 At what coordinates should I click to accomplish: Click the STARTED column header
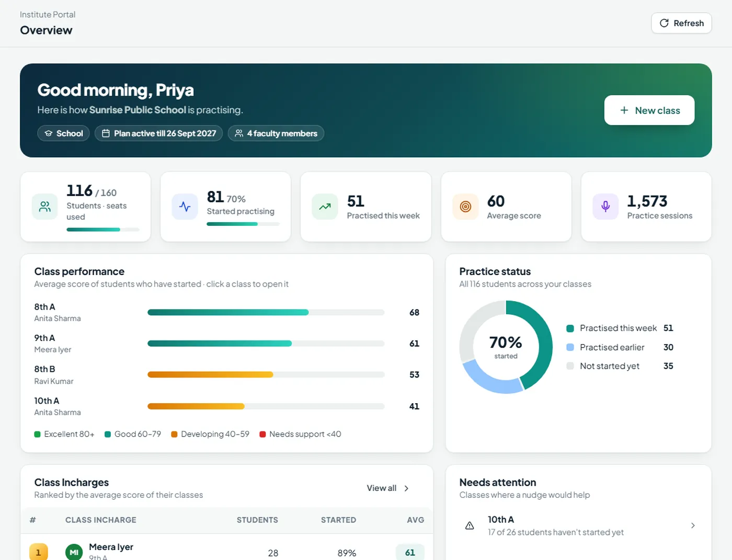pos(338,520)
